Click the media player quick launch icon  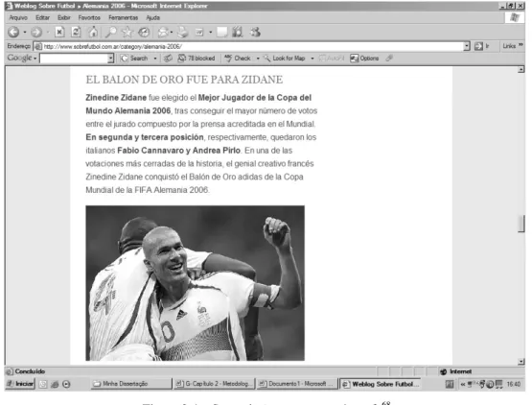tap(66, 384)
